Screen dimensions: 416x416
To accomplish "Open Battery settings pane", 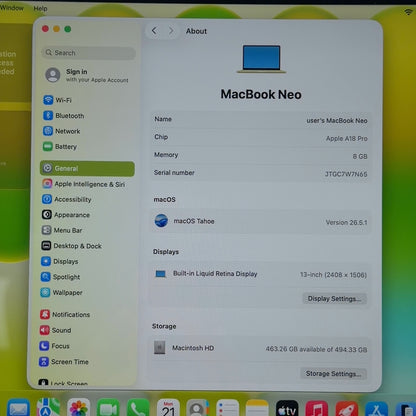I will point(60,147).
